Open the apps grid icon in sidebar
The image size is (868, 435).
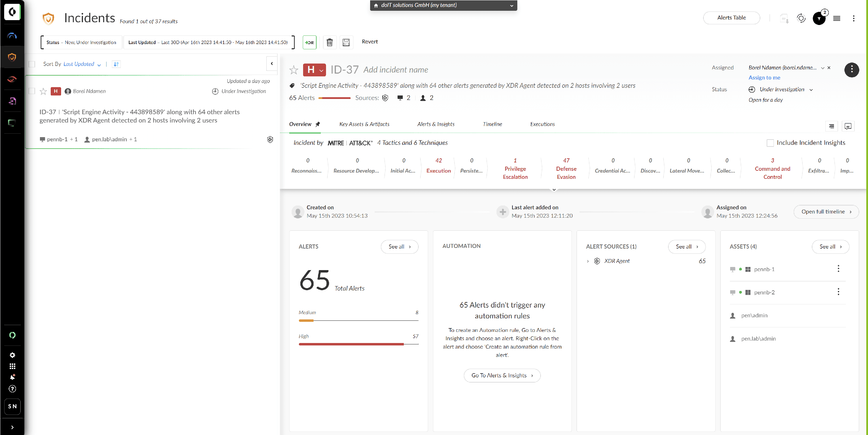click(12, 366)
